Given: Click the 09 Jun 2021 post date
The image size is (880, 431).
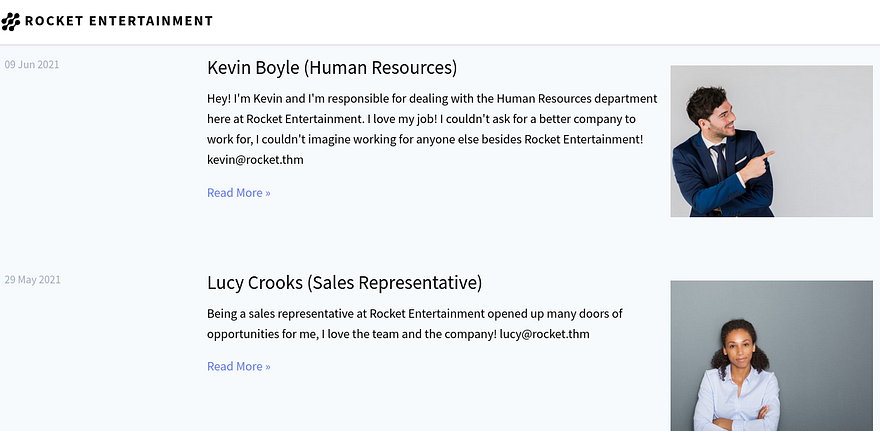Looking at the screenshot, I should (x=32, y=65).
